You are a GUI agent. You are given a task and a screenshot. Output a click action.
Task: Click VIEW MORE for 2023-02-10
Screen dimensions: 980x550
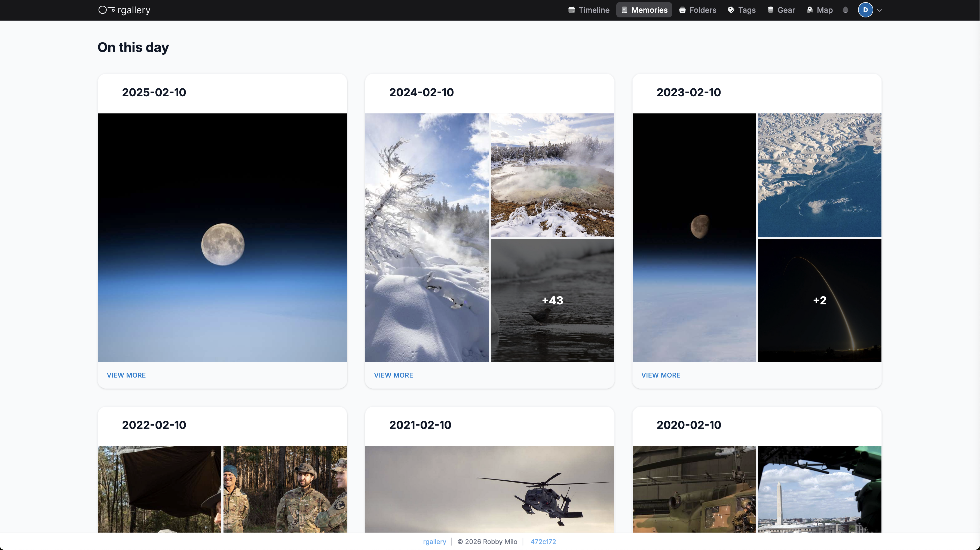(660, 375)
